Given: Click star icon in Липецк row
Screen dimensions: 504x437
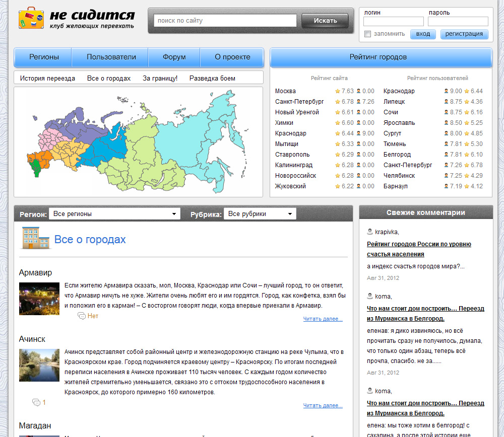Looking at the screenshot, I should tap(467, 102).
